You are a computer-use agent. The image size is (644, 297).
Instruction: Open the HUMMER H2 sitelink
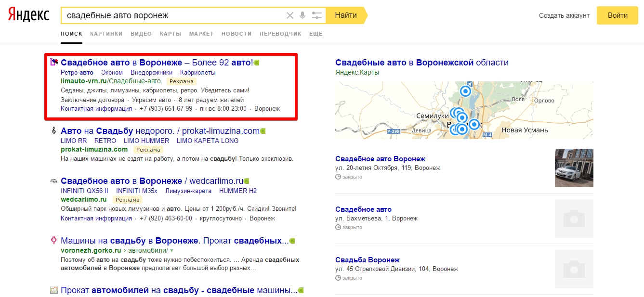(238, 191)
